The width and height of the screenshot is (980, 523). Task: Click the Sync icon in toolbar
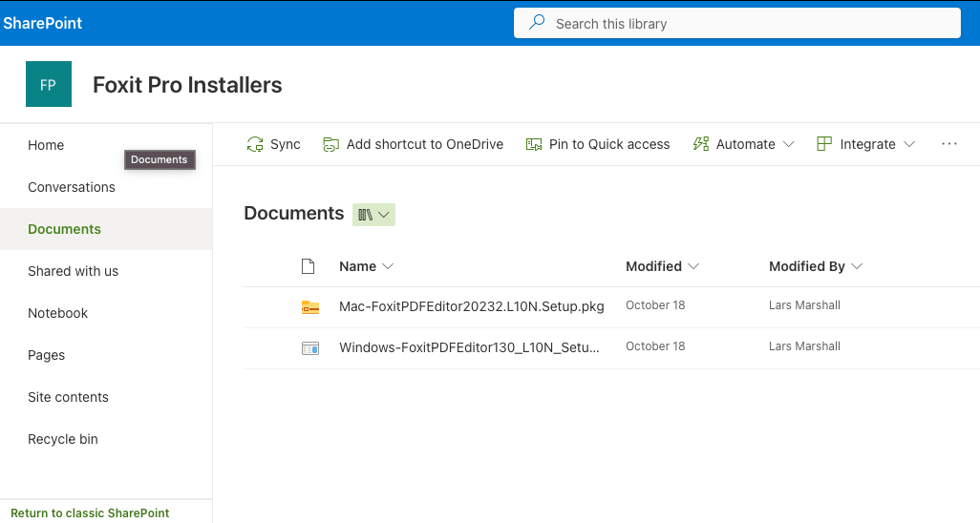point(255,144)
